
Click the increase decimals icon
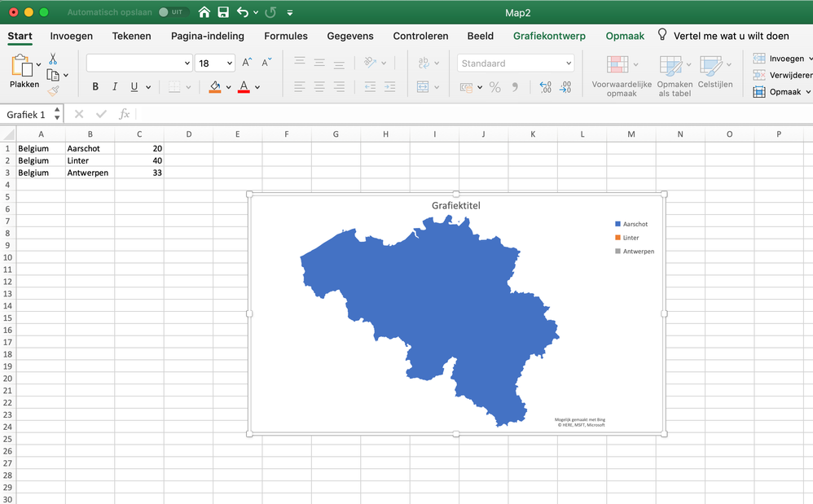tap(547, 87)
